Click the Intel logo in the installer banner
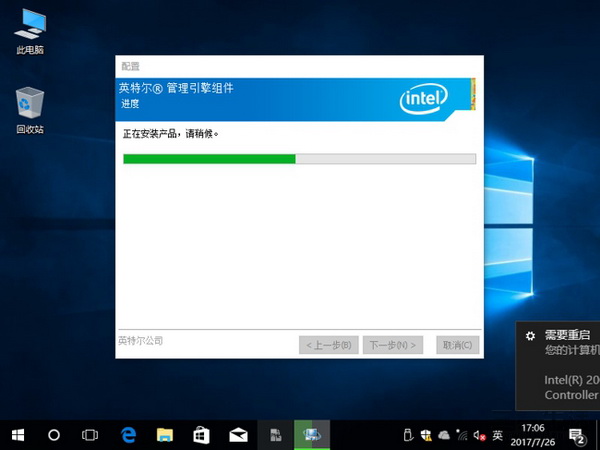This screenshot has height=450, width=600. click(x=424, y=98)
